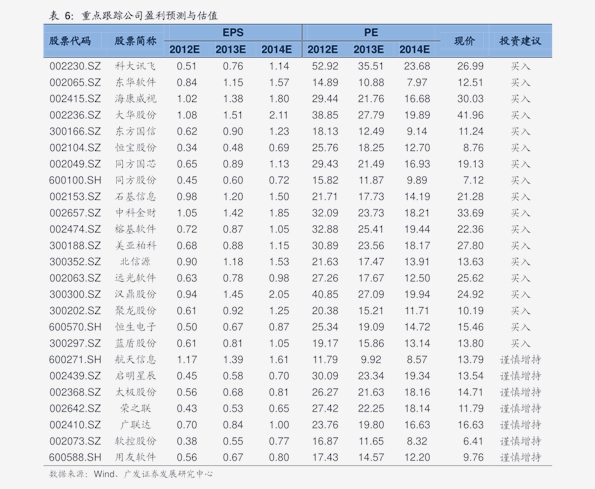The width and height of the screenshot is (595, 489).
Task: Click the EPS column group header
Action: tap(233, 33)
